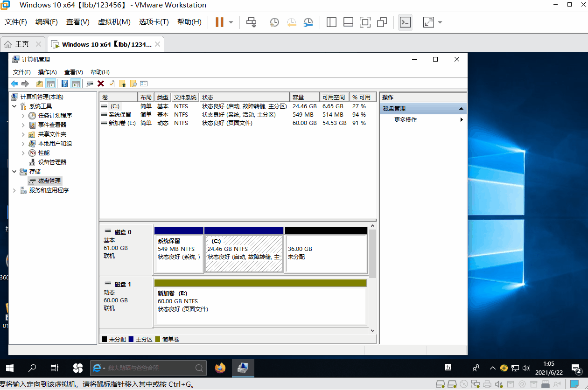
Task: Click the 文件系统 column header
Action: coord(185,97)
